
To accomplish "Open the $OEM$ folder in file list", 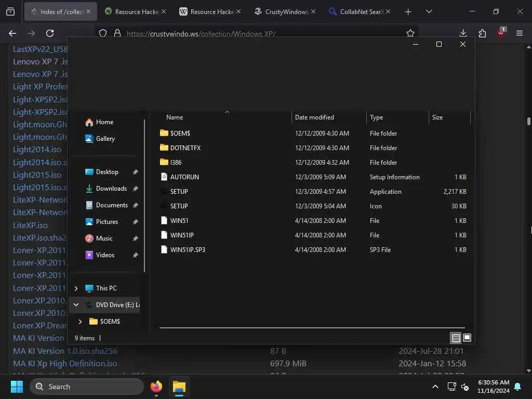I will pyautogui.click(x=180, y=134).
